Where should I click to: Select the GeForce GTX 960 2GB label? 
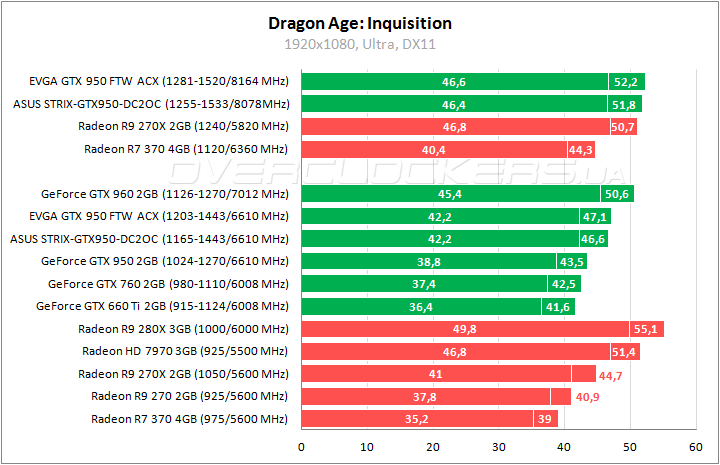164,194
